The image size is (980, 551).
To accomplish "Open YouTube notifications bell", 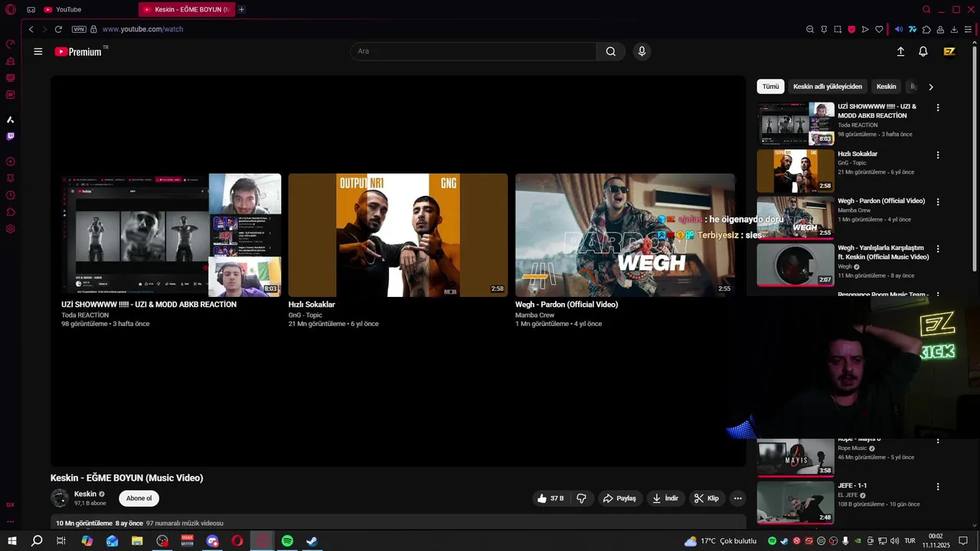I will [x=923, y=51].
